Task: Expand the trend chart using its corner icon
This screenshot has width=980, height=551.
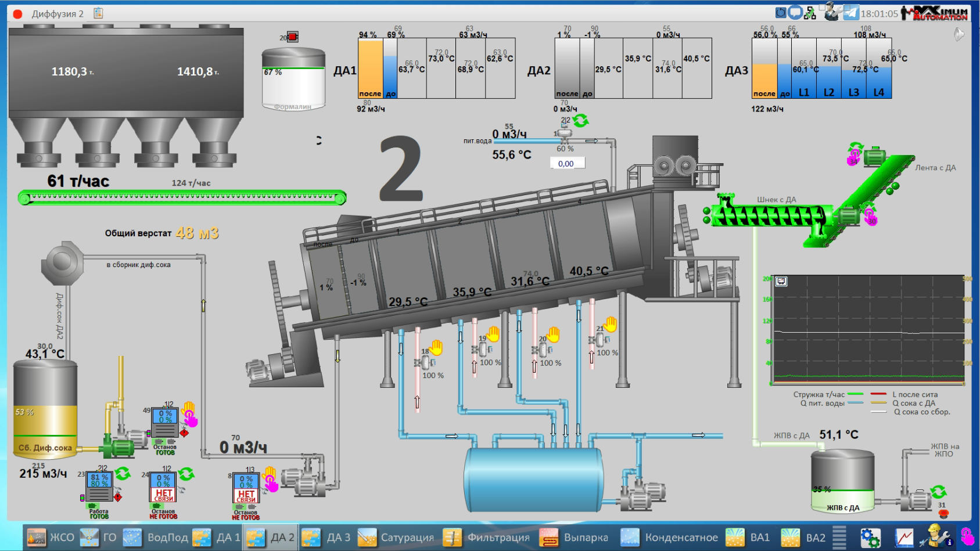Action: pyautogui.click(x=781, y=282)
